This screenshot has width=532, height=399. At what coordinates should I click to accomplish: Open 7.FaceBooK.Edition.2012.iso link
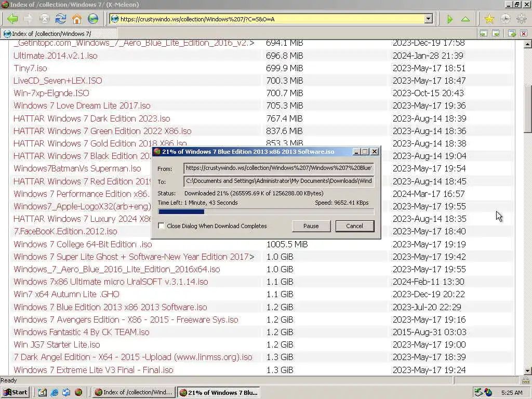pos(65,231)
